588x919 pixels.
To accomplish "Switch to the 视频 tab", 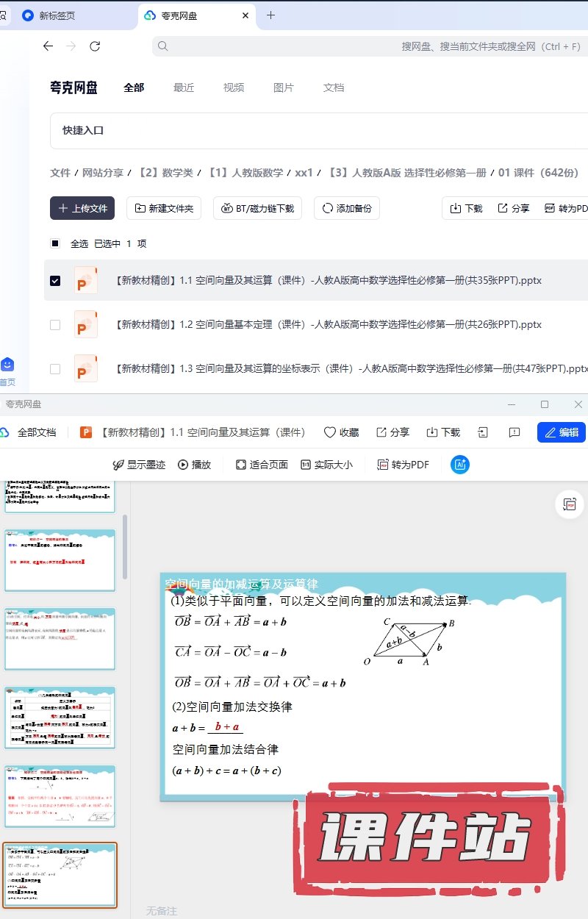I will (x=234, y=87).
